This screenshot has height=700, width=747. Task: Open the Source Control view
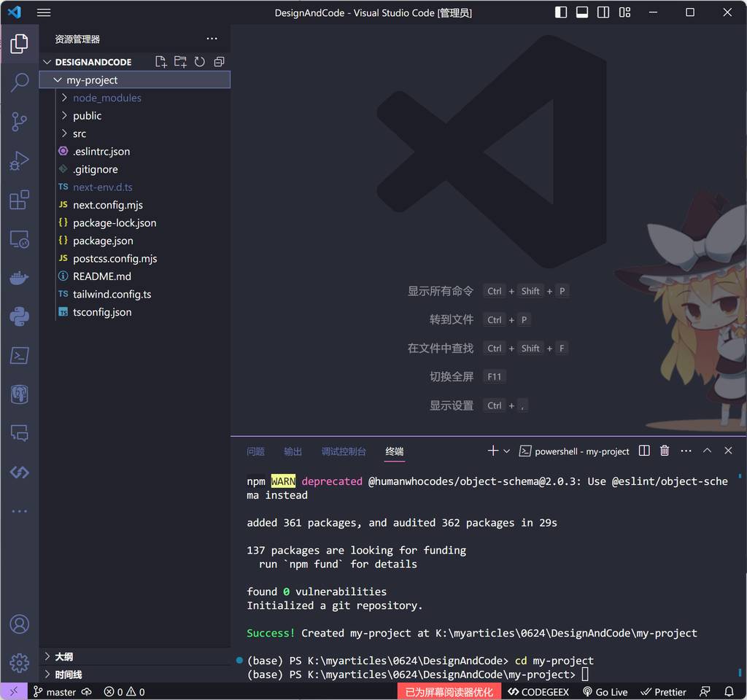coord(20,122)
